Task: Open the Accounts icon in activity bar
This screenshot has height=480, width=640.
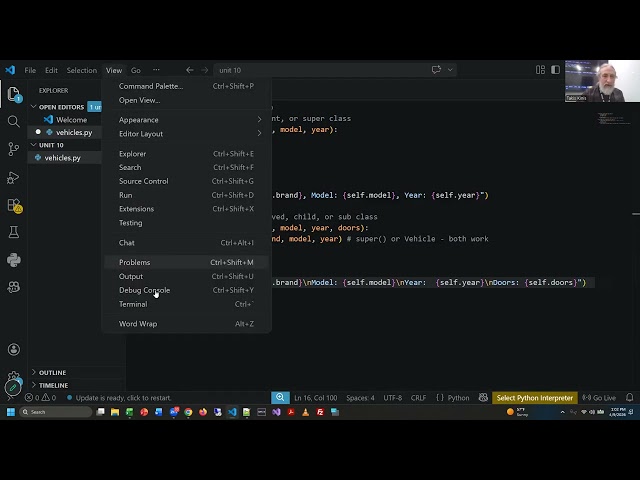Action: pos(13,349)
